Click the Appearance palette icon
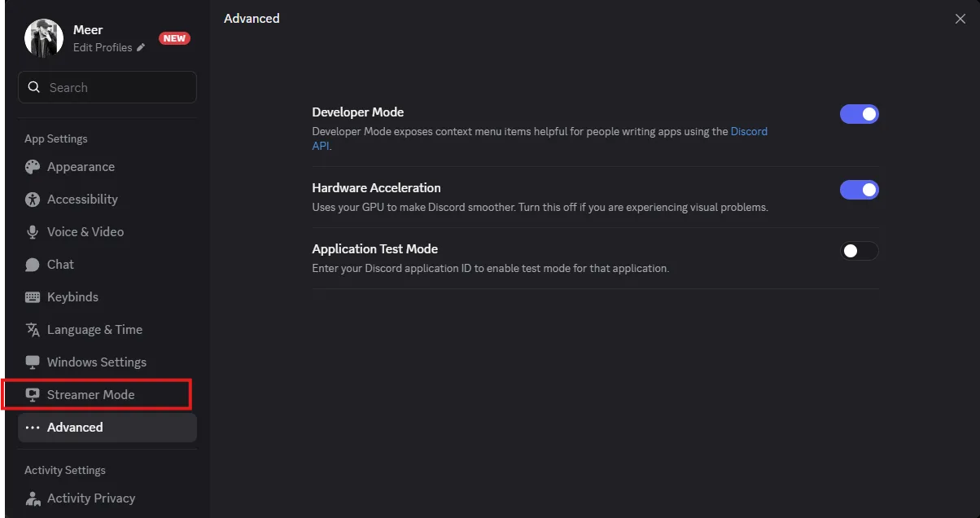 pos(33,167)
